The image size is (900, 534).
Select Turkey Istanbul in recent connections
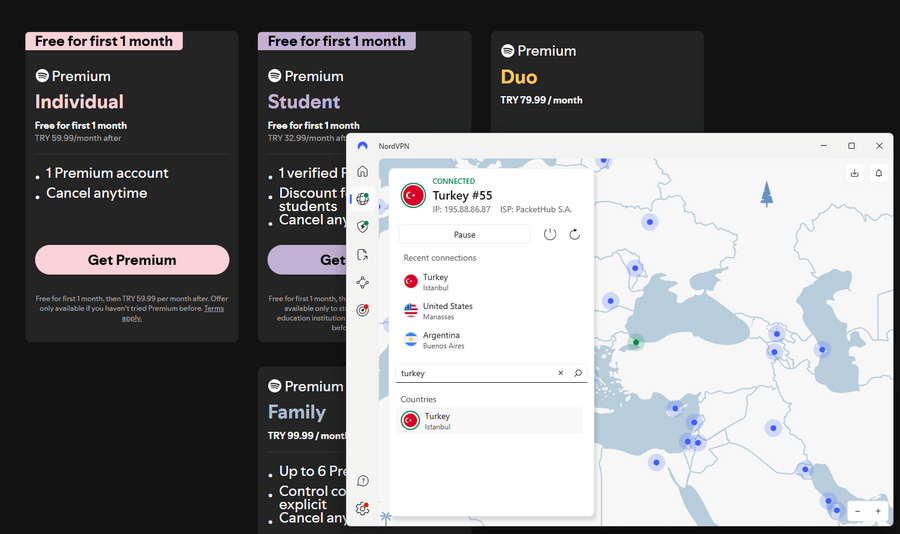tap(490, 282)
